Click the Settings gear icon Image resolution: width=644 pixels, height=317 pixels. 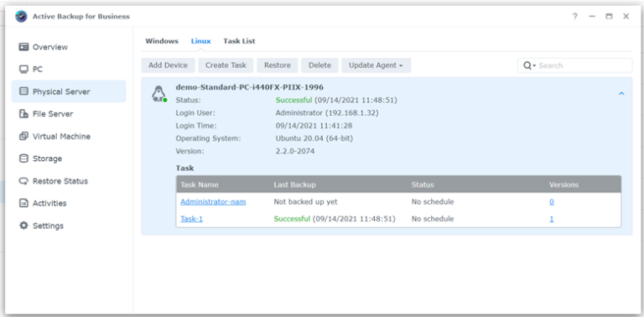23,226
